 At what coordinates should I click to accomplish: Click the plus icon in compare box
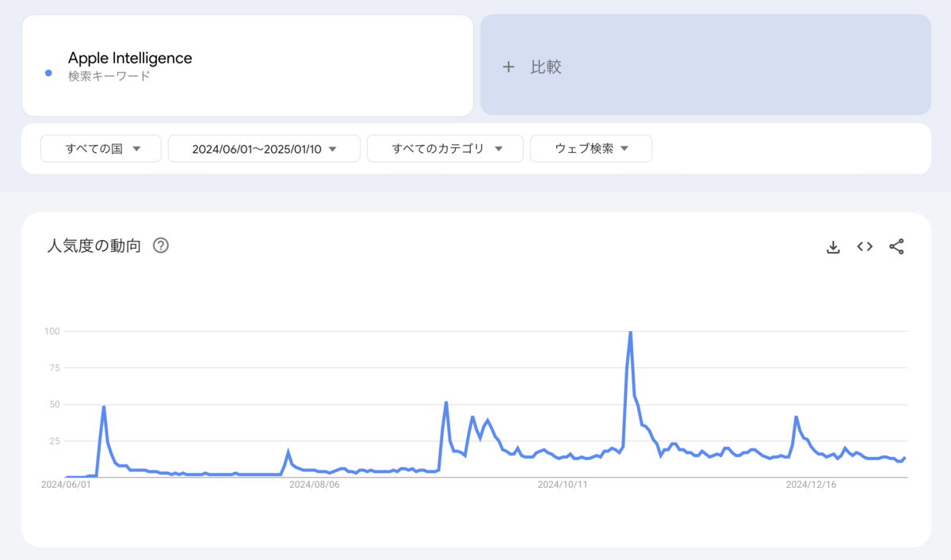point(508,67)
